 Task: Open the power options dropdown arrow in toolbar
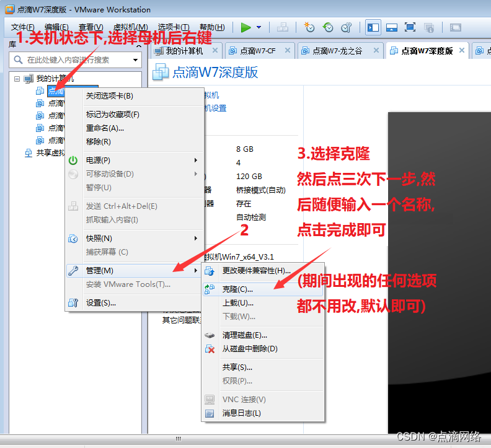coord(259,27)
